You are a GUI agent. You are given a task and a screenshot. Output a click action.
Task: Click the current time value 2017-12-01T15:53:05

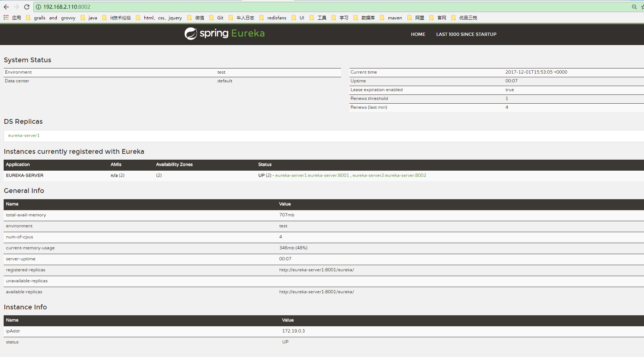point(536,72)
